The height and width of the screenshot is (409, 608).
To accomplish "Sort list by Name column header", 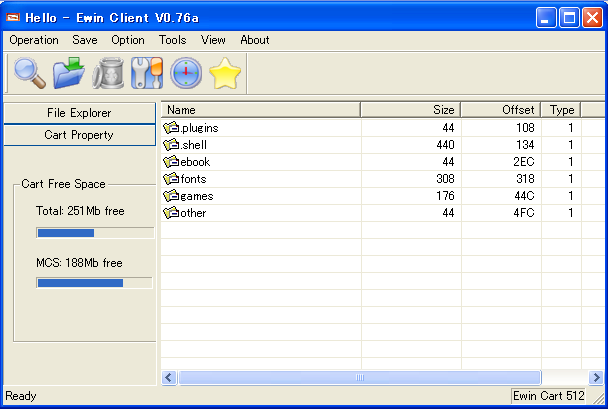I will click(x=261, y=110).
